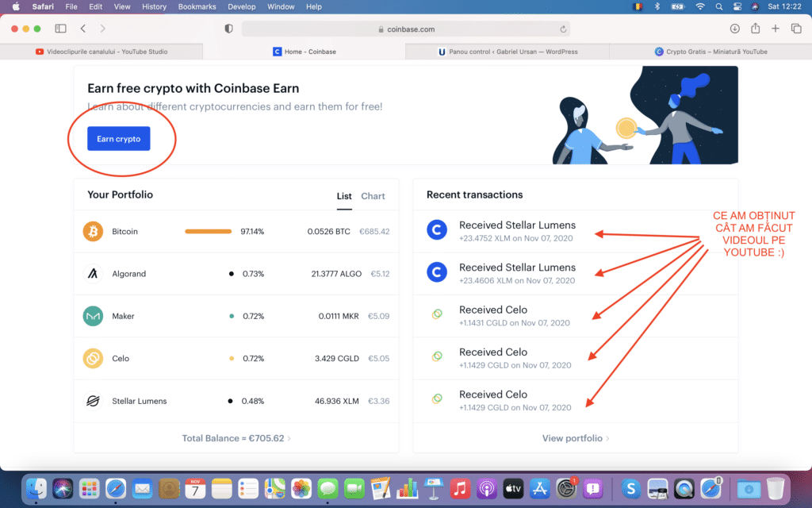The width and height of the screenshot is (812, 508).
Task: Open the View portfolio link
Action: 576,438
